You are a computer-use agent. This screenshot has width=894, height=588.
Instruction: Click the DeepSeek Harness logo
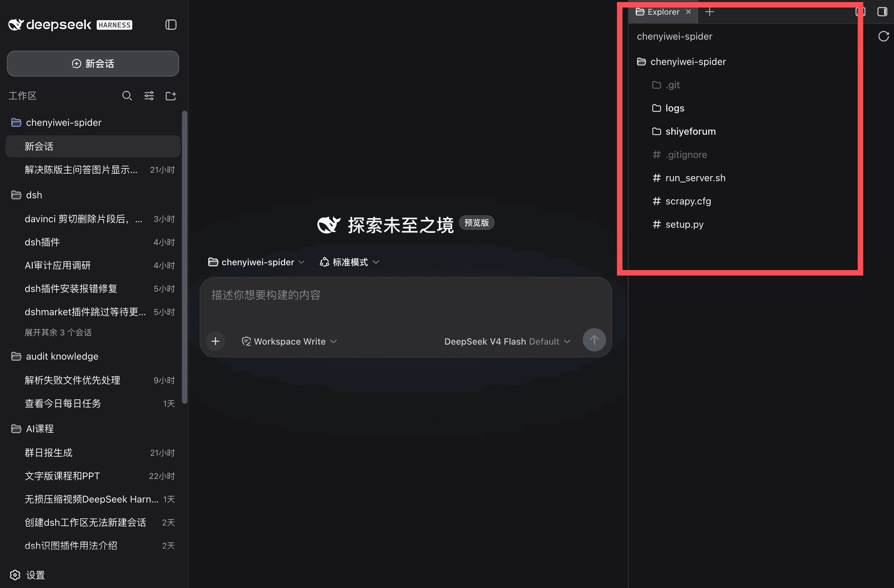click(70, 25)
